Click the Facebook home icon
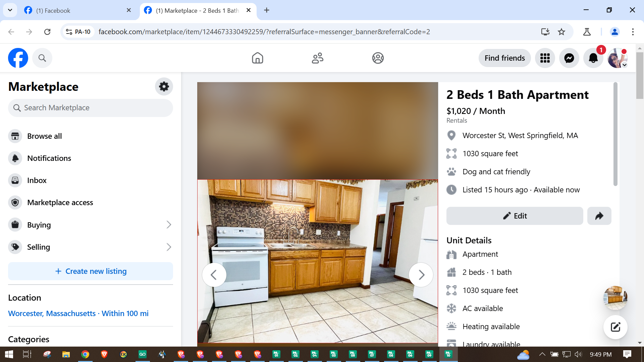644x362 pixels. 257,58
